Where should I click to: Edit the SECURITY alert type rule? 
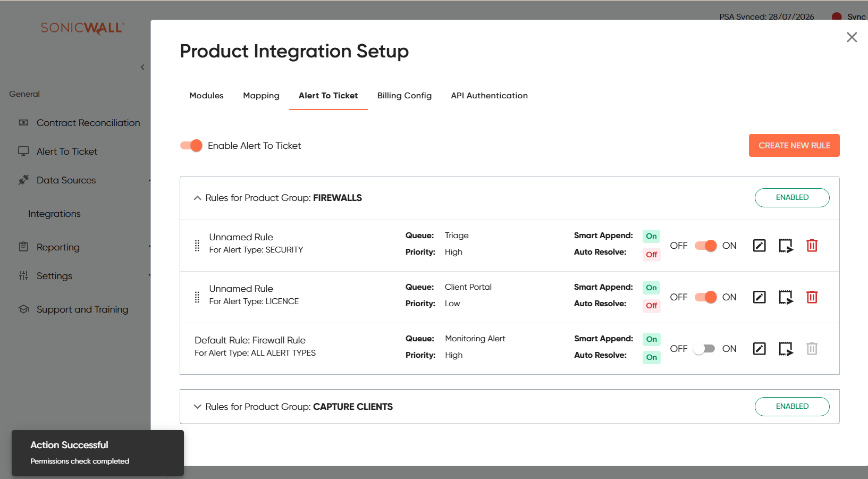(x=759, y=246)
